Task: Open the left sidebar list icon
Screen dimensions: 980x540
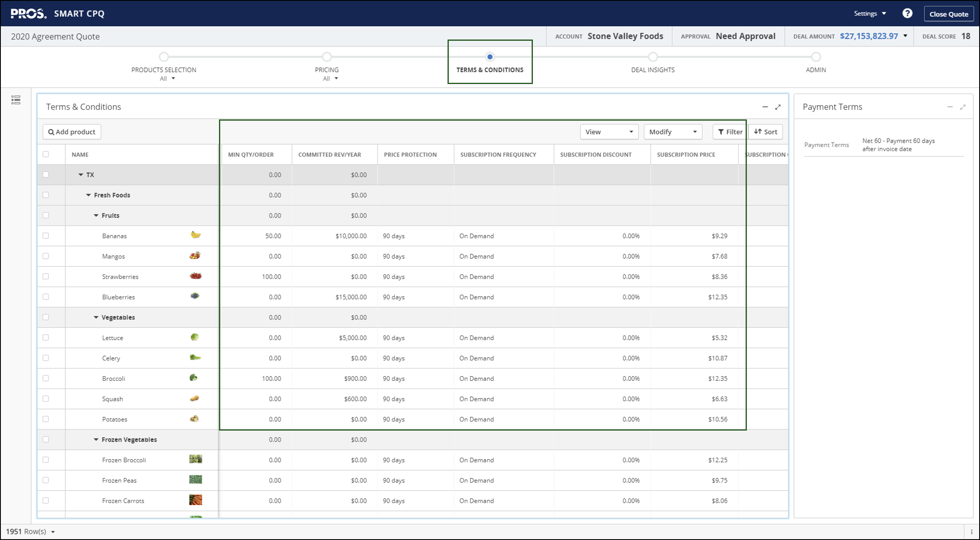Action: click(16, 100)
